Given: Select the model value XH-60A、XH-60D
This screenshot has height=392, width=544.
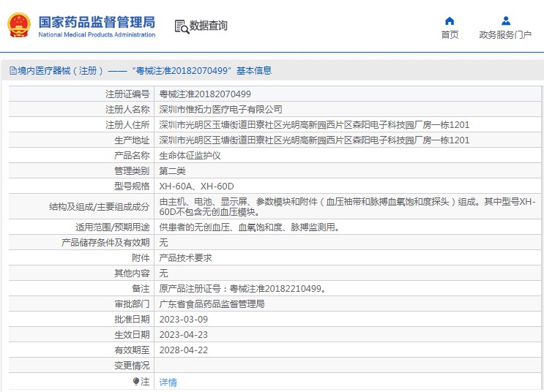Looking at the screenshot, I should coord(196,186).
